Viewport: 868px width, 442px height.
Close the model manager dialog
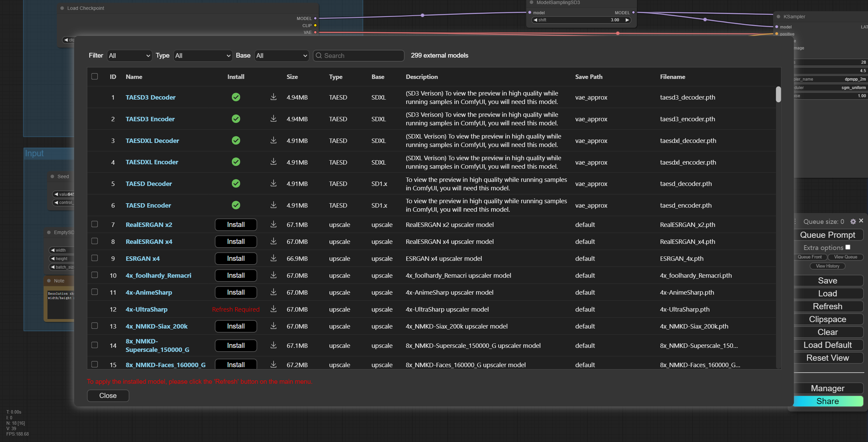108,396
